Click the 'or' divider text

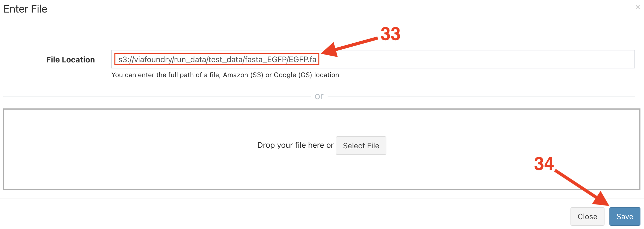tap(319, 96)
